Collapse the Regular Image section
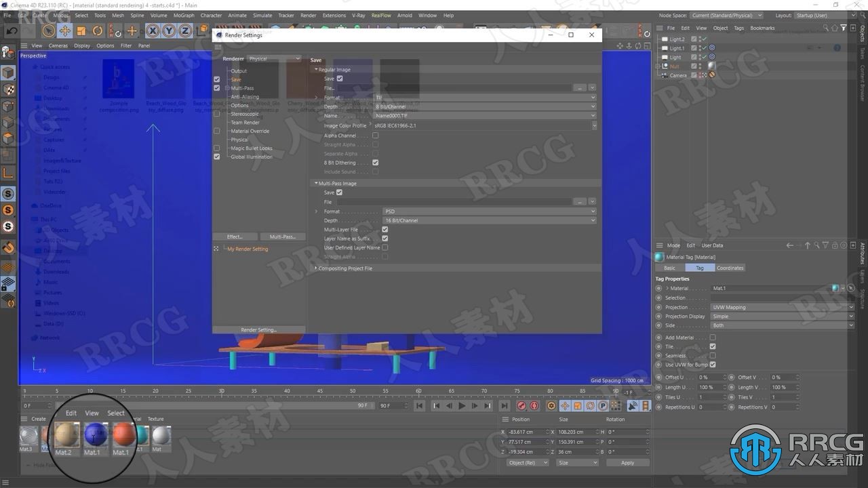Screen dimensions: 868x488 point(316,70)
